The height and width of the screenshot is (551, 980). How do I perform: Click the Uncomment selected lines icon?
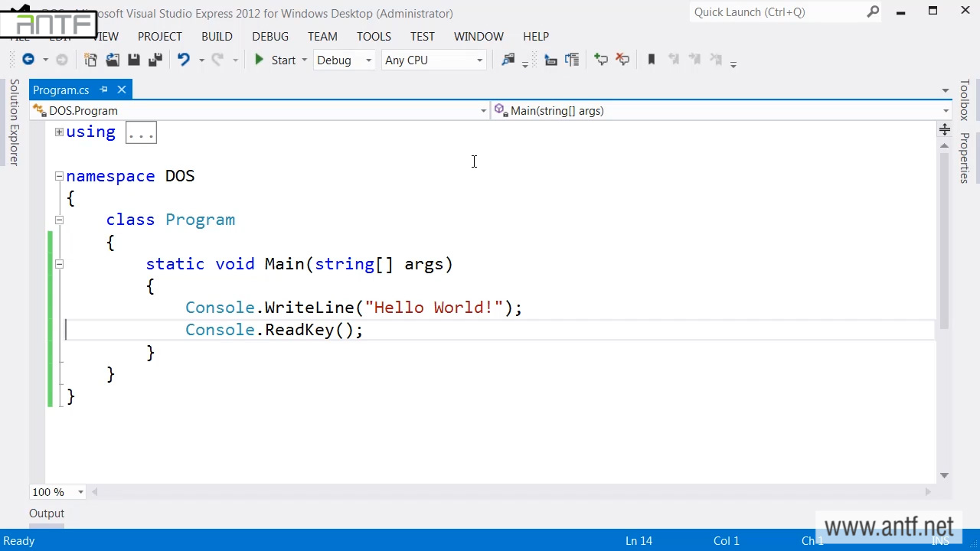(622, 60)
